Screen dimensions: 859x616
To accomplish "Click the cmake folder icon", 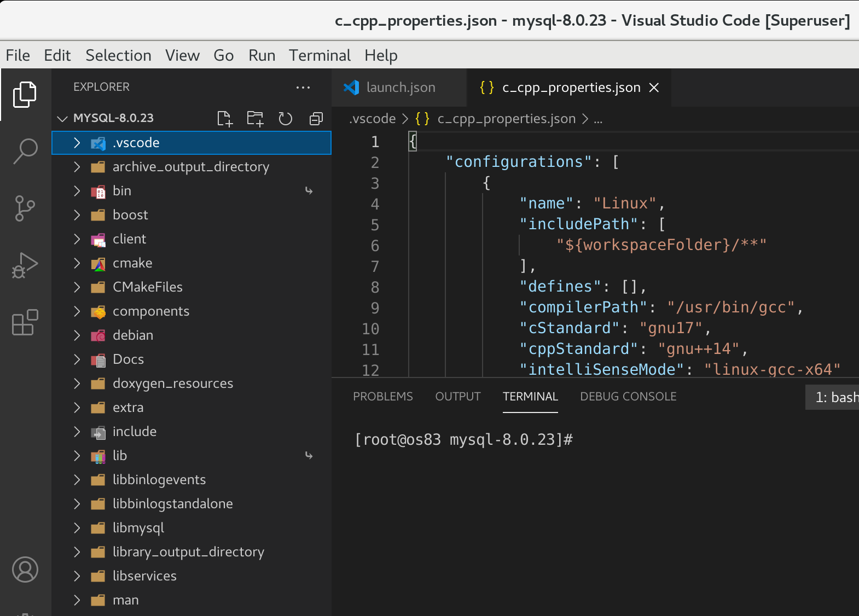I will (x=98, y=263).
